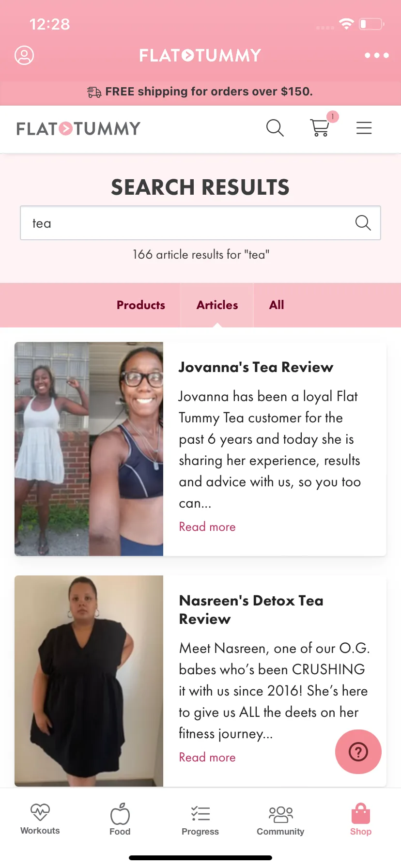Image resolution: width=401 pixels, height=868 pixels.
Task: Switch to the Products results tab
Action: point(141,305)
